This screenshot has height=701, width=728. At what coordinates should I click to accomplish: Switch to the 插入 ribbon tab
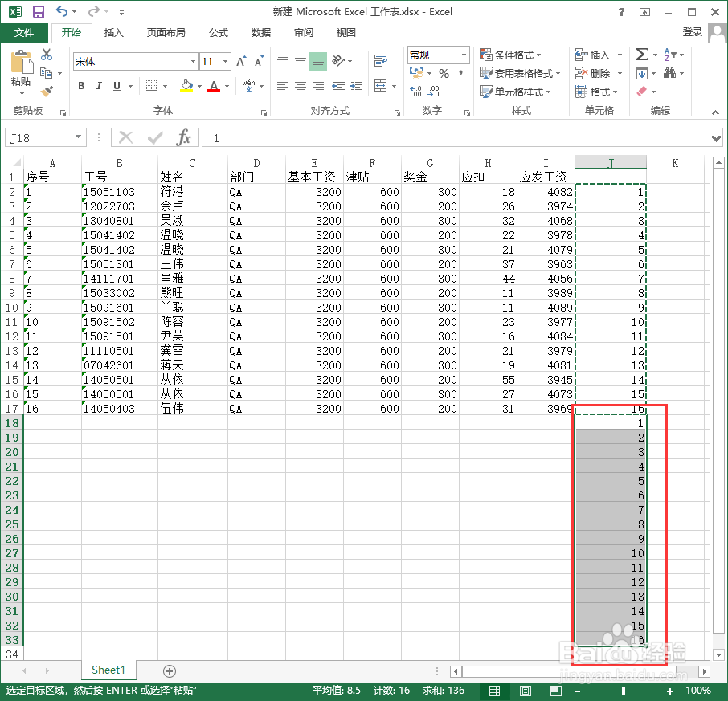[114, 32]
